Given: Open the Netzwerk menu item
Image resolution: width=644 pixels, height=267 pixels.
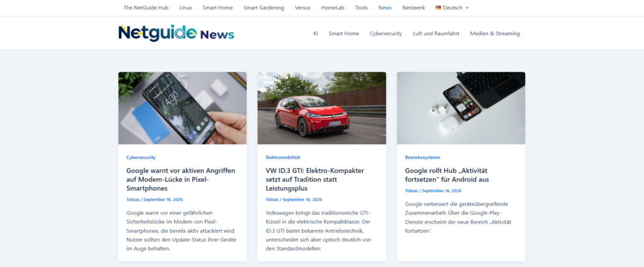Looking at the screenshot, I should (x=414, y=8).
